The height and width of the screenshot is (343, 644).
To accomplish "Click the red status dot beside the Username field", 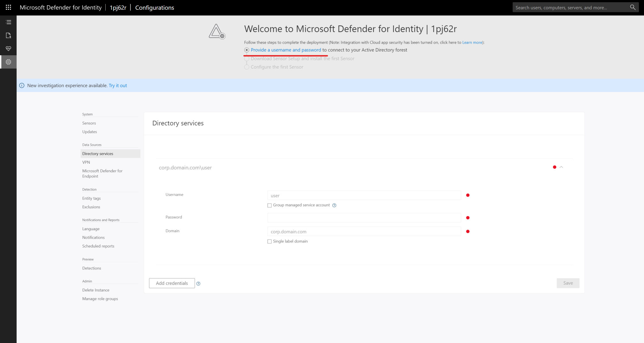I will [x=468, y=195].
